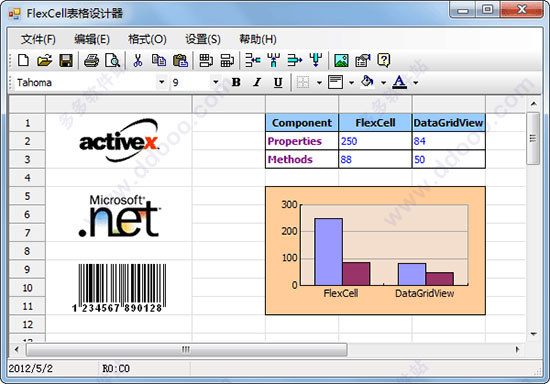Viewport: 550px width, 384px height.
Task: Click the Paste clipboard icon
Action: click(x=181, y=60)
